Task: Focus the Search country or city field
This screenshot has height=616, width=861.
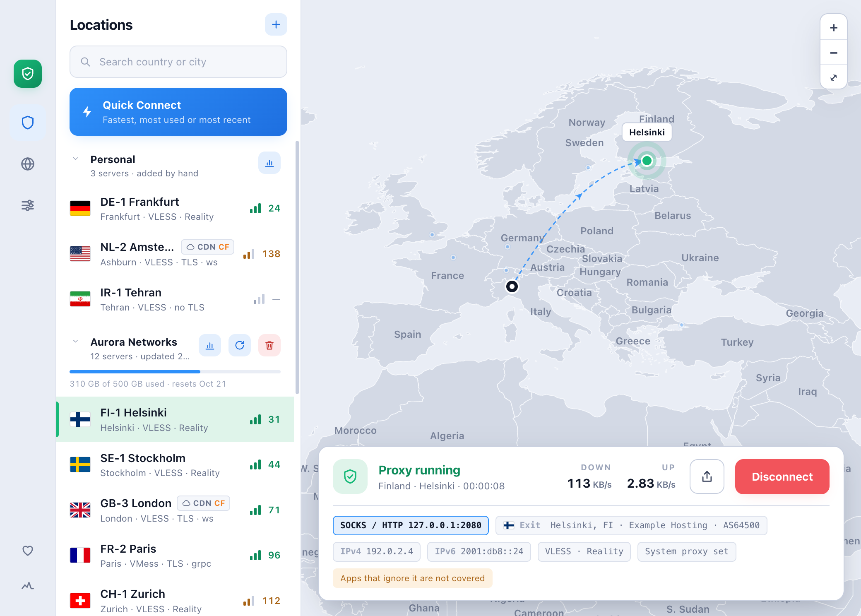Action: [x=178, y=62]
